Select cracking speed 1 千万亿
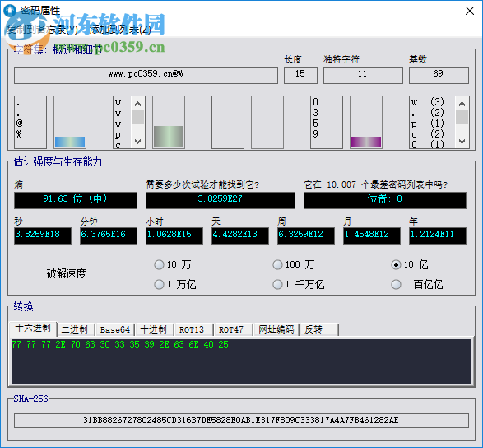 [x=299, y=284]
